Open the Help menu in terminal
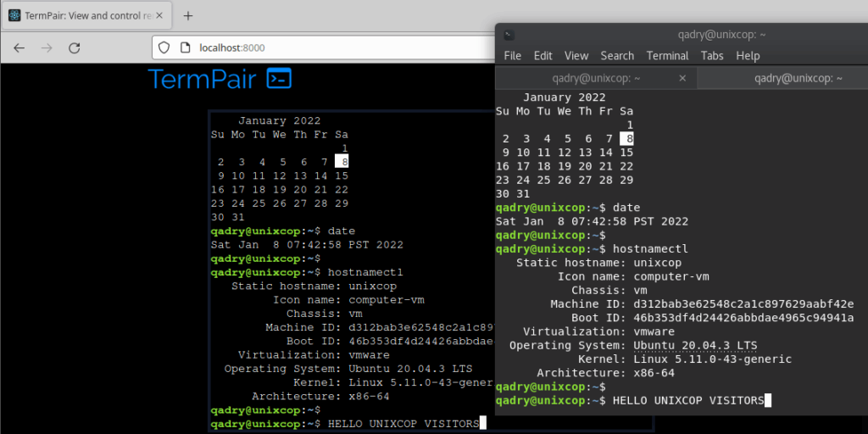 [x=748, y=56]
